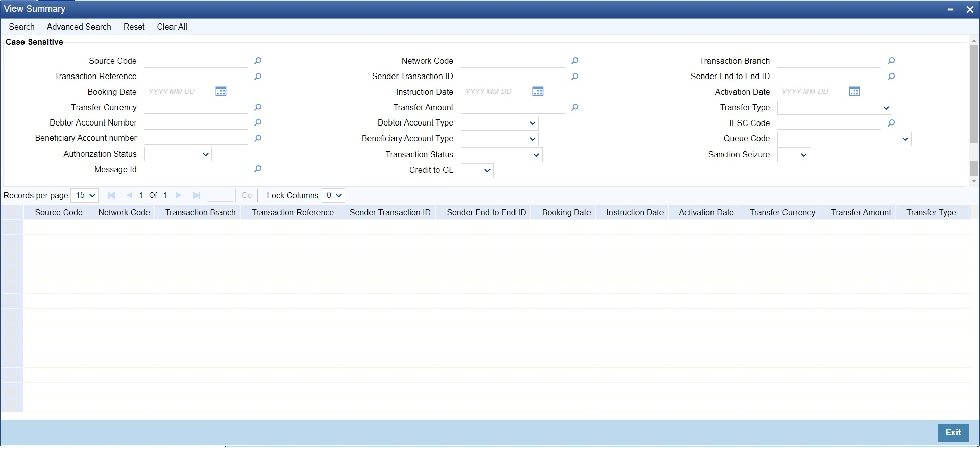Viewport: 980px width, 450px height.
Task: Expand the Transfer Type dropdown
Action: tap(835, 108)
